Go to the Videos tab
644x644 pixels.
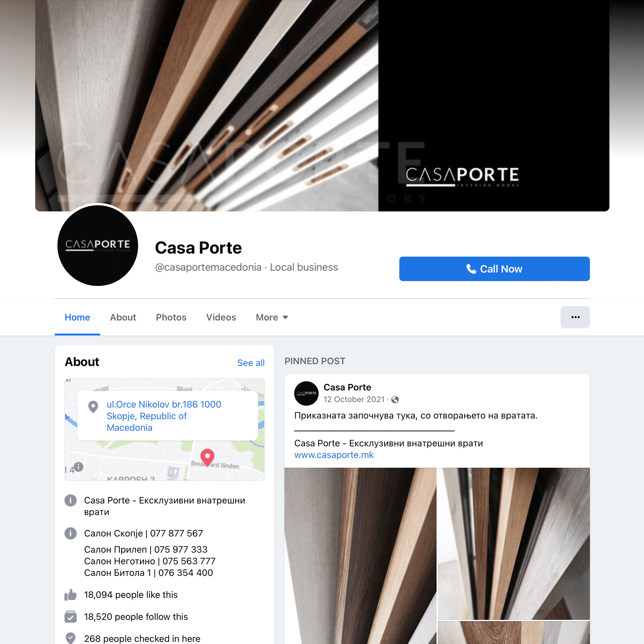221,317
